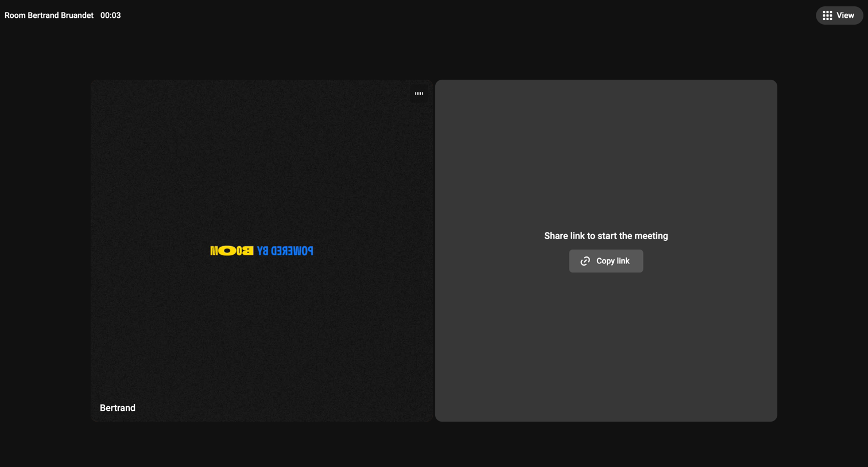The image size is (868, 467).
Task: Click the Bertrand name label
Action: [x=118, y=408]
